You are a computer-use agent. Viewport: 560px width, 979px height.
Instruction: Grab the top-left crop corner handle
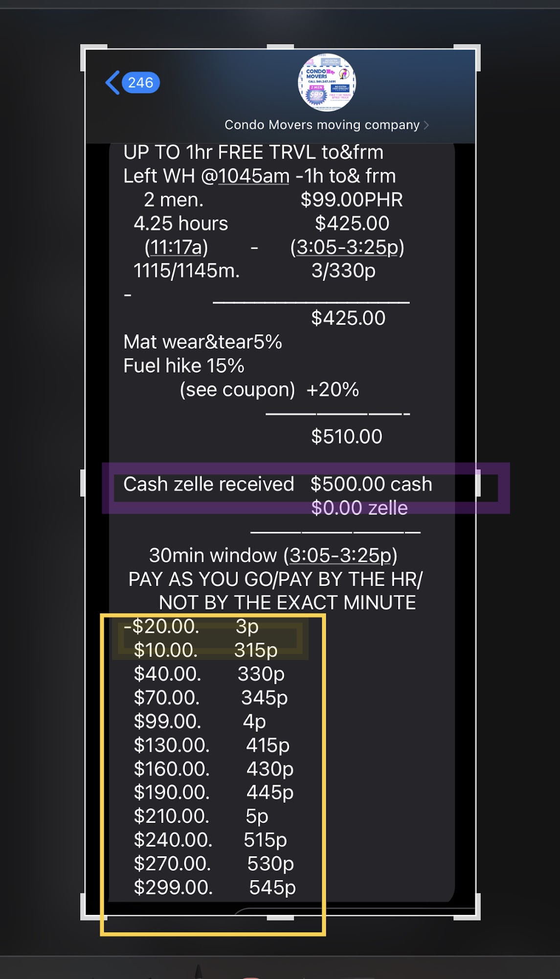tap(84, 48)
